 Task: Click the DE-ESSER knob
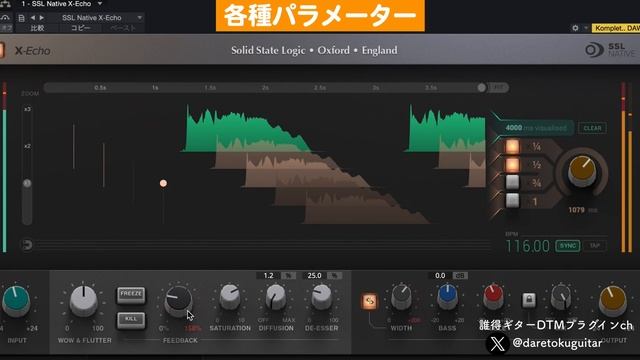coord(322,297)
